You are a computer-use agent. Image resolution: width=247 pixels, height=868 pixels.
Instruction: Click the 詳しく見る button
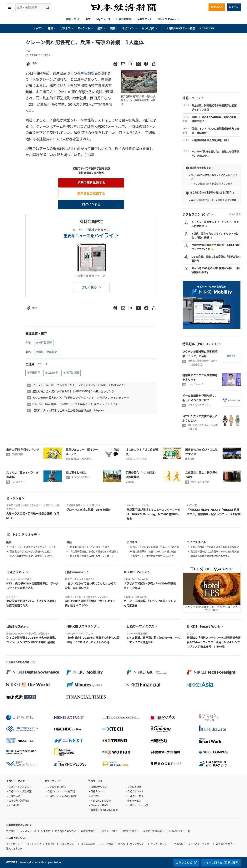[x=91, y=287]
